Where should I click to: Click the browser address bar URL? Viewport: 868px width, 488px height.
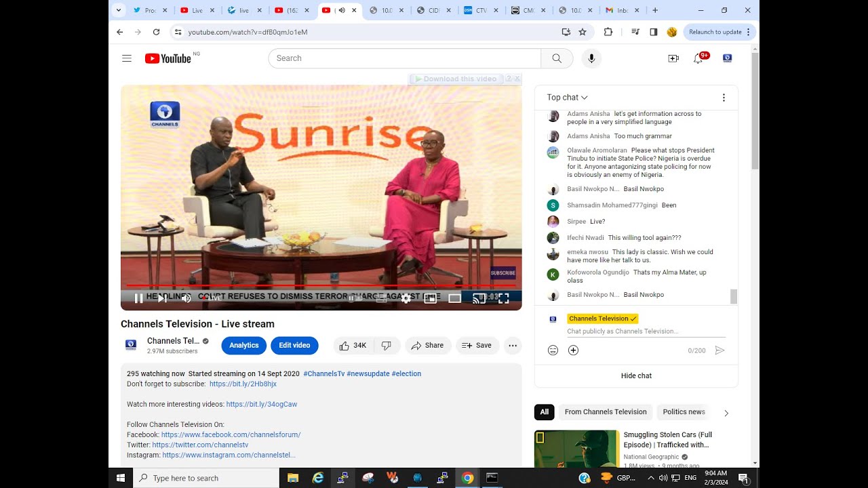(x=248, y=32)
